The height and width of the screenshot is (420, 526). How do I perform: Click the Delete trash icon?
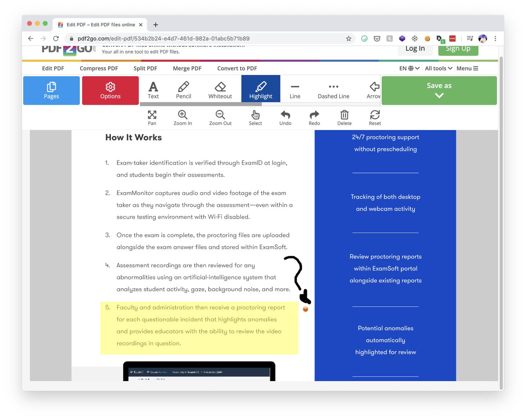tap(345, 118)
